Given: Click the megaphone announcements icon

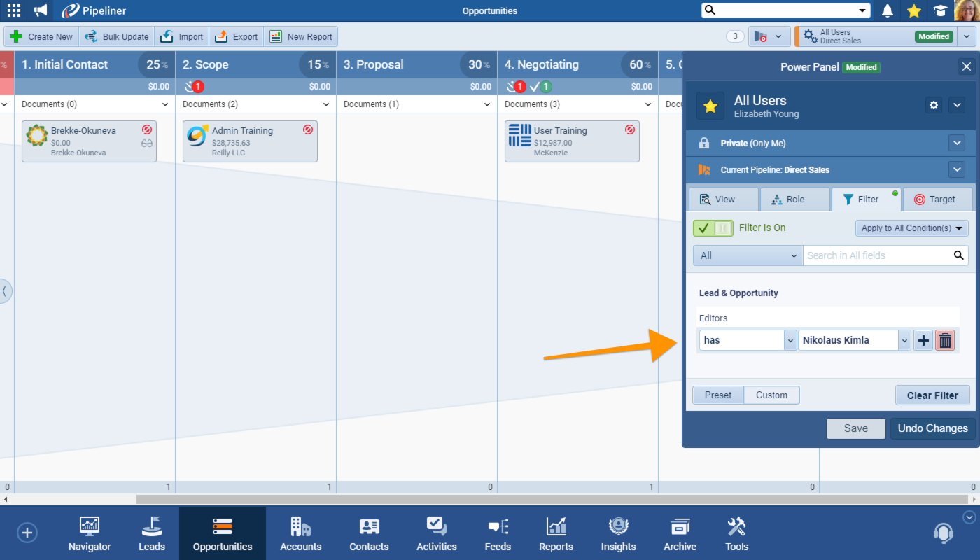Looking at the screenshot, I should 41,10.
